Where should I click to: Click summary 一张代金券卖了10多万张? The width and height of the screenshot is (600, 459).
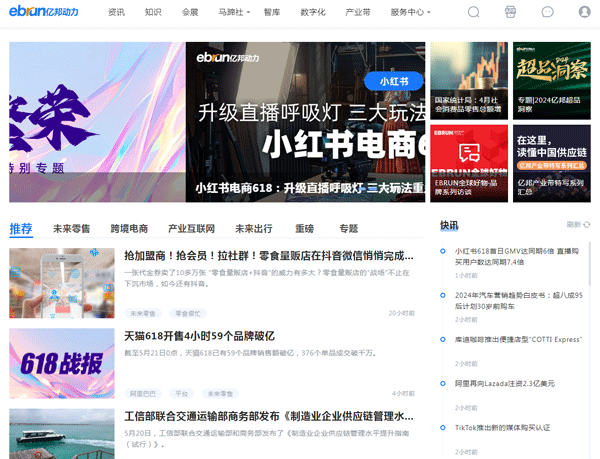267,278
